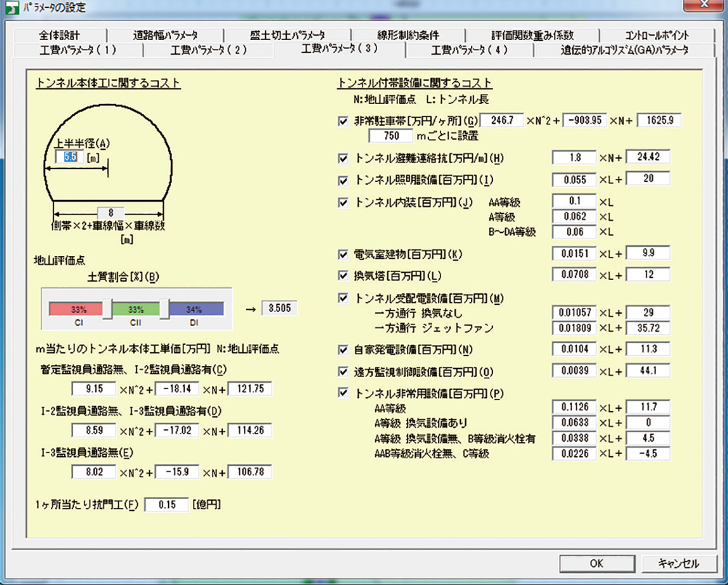Click the (D) field showing -17.02
Image resolution: width=728 pixels, height=585 pixels.
click(x=177, y=431)
